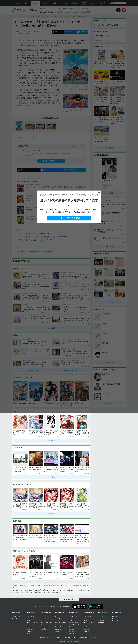Click 連載の一覧はこちら button
This screenshot has height=644, width=138.
click(x=71, y=371)
